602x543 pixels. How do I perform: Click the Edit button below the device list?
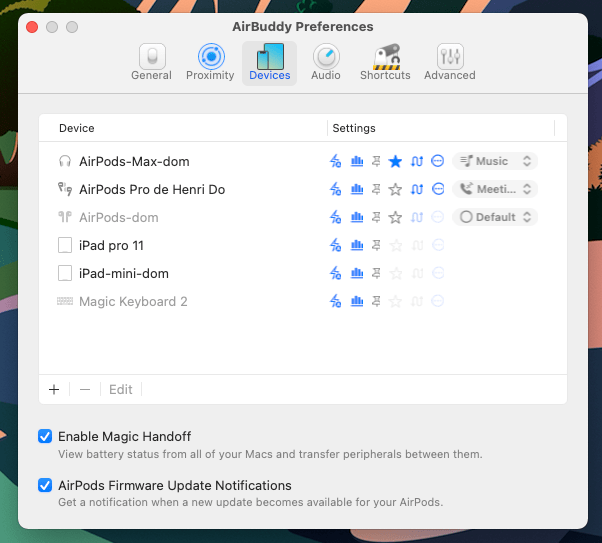(121, 389)
